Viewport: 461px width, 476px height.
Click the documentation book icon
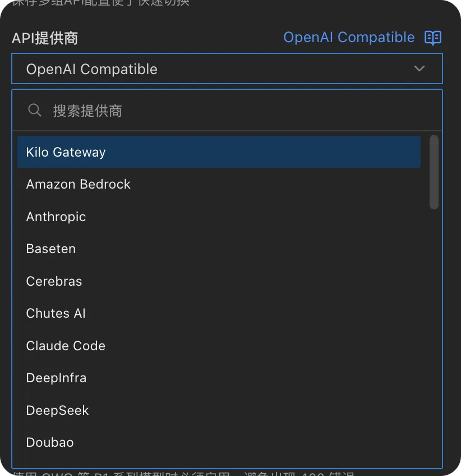coord(433,38)
